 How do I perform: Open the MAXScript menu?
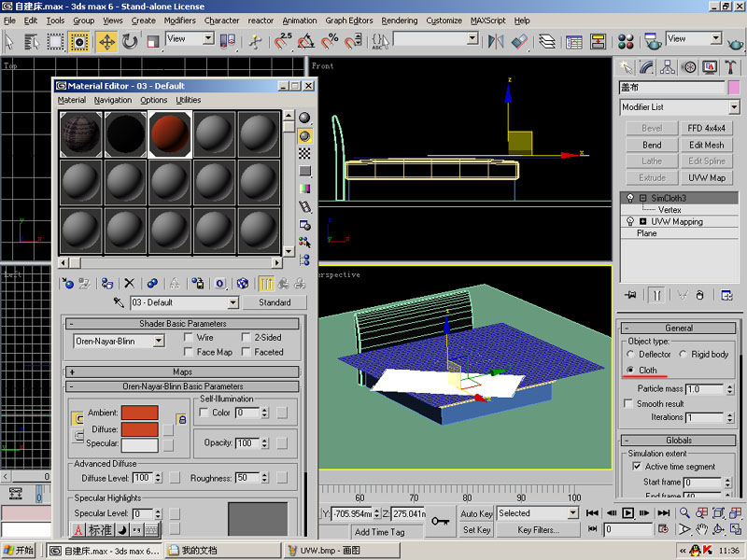pyautogui.click(x=487, y=21)
